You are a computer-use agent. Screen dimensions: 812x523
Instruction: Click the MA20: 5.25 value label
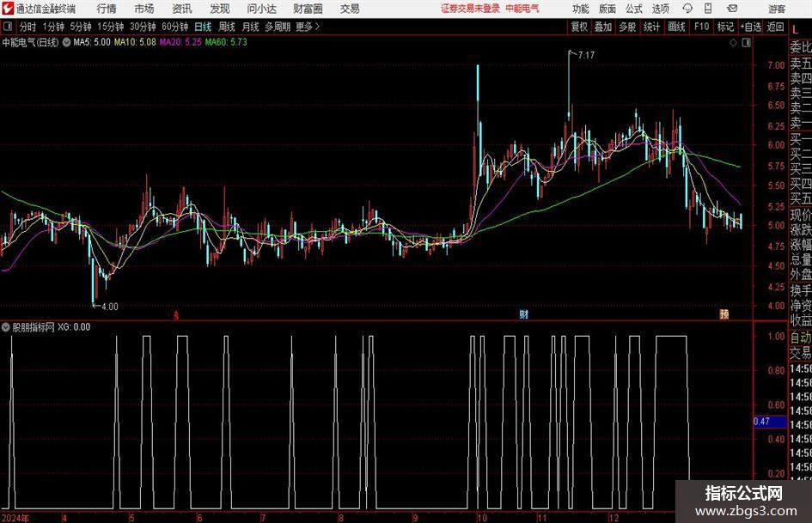pyautogui.click(x=180, y=42)
